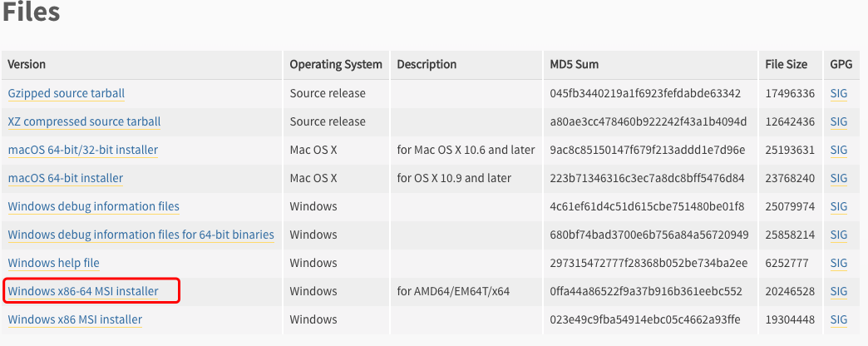Viewport: 868px width, 346px height.
Task: Click Windows debug information files for 64-bit binaries
Action: point(141,235)
